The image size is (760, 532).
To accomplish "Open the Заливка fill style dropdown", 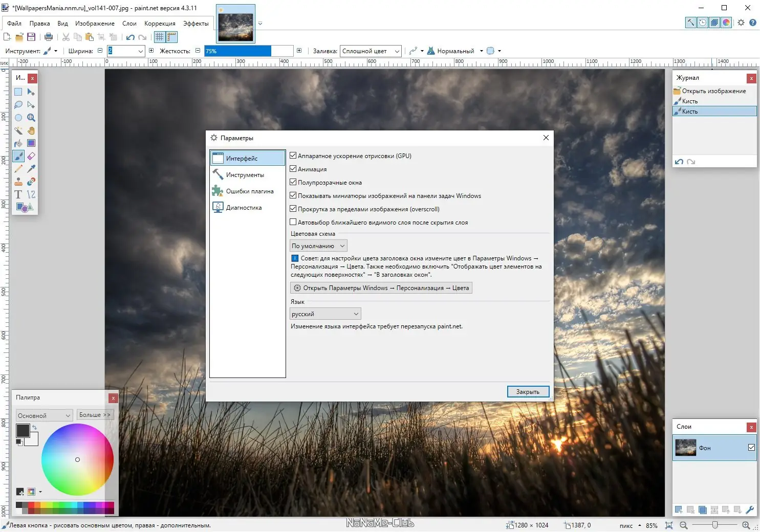I will click(x=371, y=51).
